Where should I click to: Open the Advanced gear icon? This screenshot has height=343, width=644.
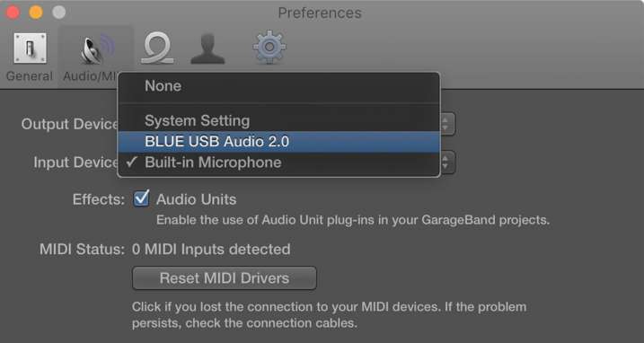click(269, 48)
